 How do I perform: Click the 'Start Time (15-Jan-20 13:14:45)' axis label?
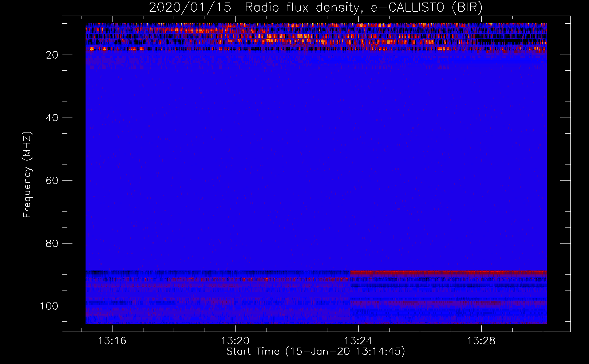pyautogui.click(x=316, y=352)
